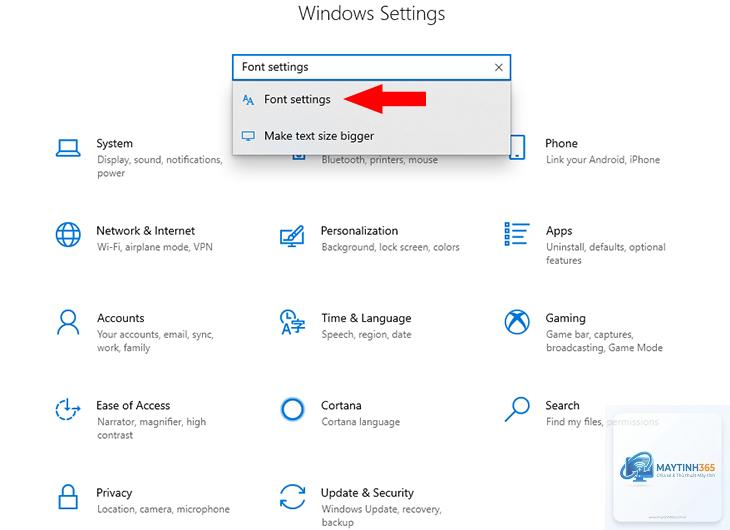This screenshot has height=530, width=730.
Task: Click 'Background, lock screen, colors' description
Action: (x=391, y=247)
